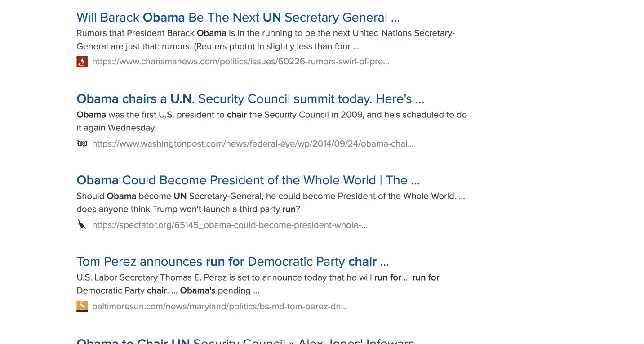Open 'Tom Perez announces run for Democratic Party chair' result
The width and height of the screenshot is (644, 344).
(232, 262)
